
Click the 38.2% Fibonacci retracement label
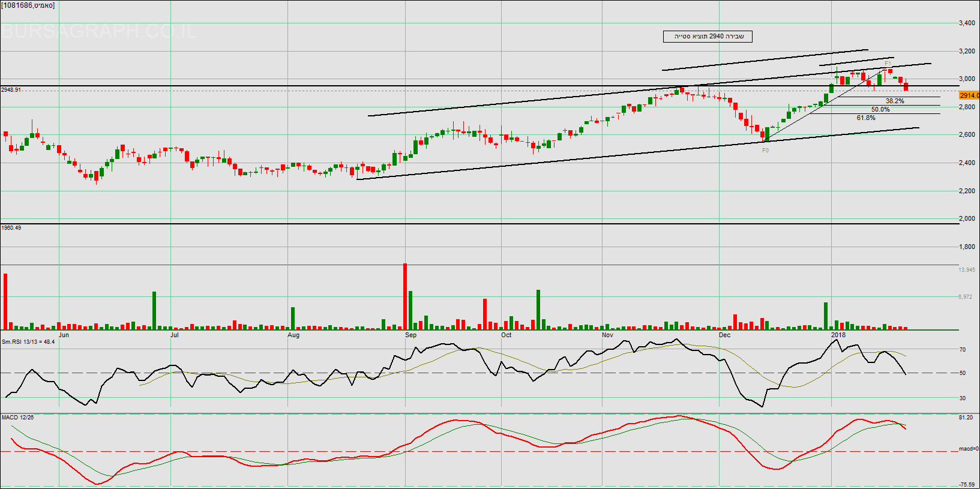coord(895,101)
